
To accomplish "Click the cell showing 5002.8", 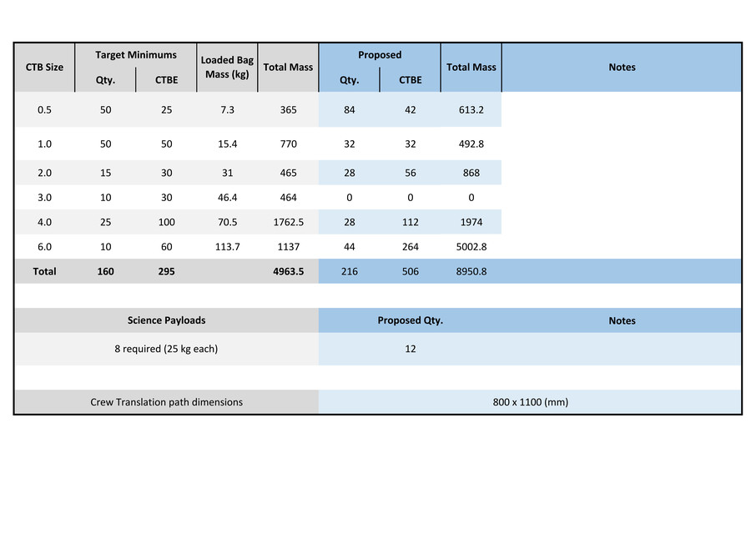I will [x=471, y=246].
